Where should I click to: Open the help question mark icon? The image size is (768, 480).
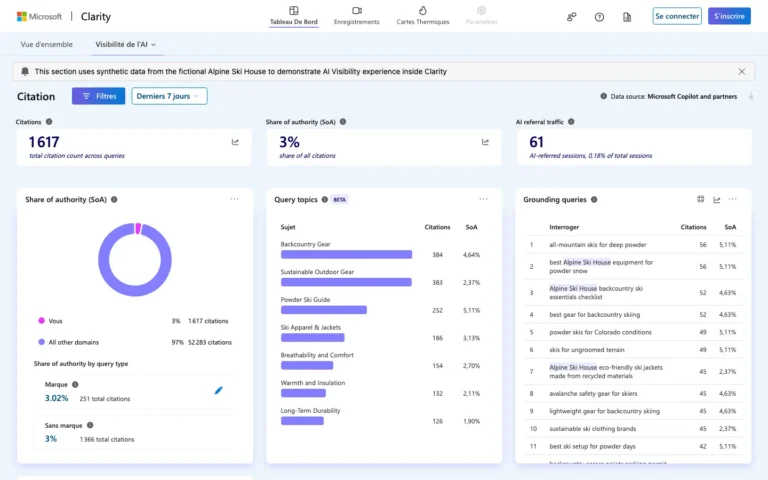599,17
